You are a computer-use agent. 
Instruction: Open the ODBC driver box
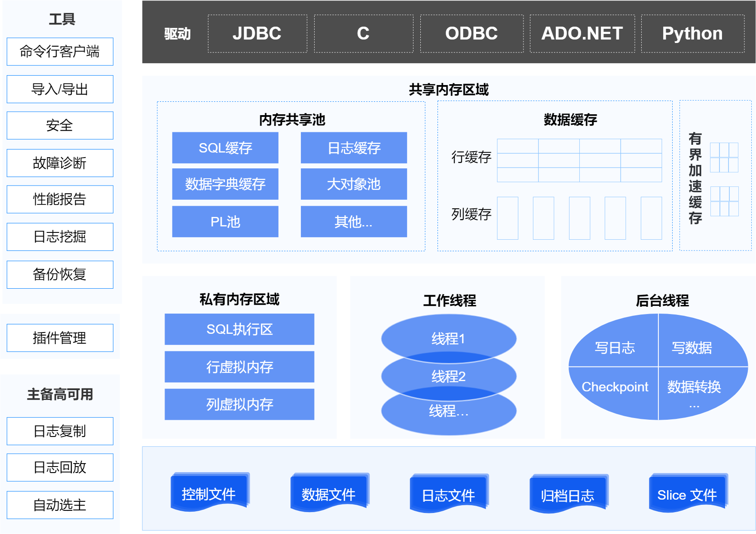471,34
